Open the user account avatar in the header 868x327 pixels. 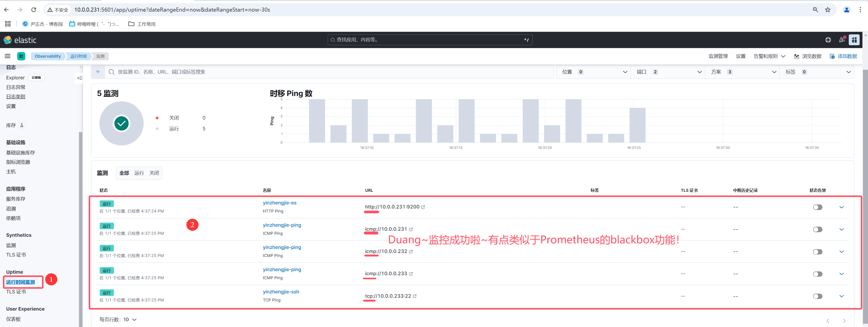(x=854, y=40)
